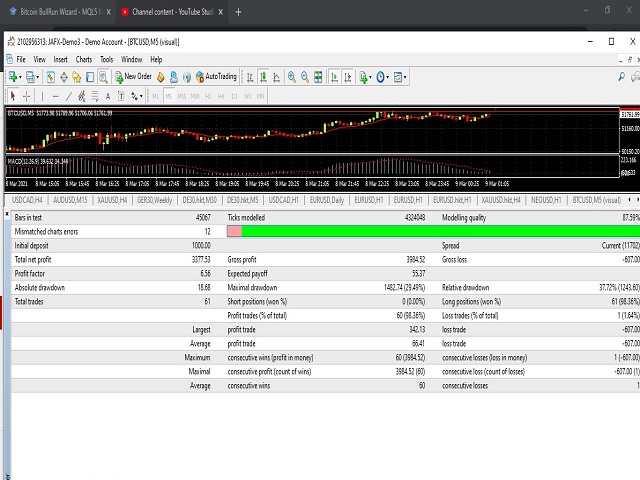Open the EURUSD,Daily chart tab
The height and width of the screenshot is (480, 640).
[326, 201]
